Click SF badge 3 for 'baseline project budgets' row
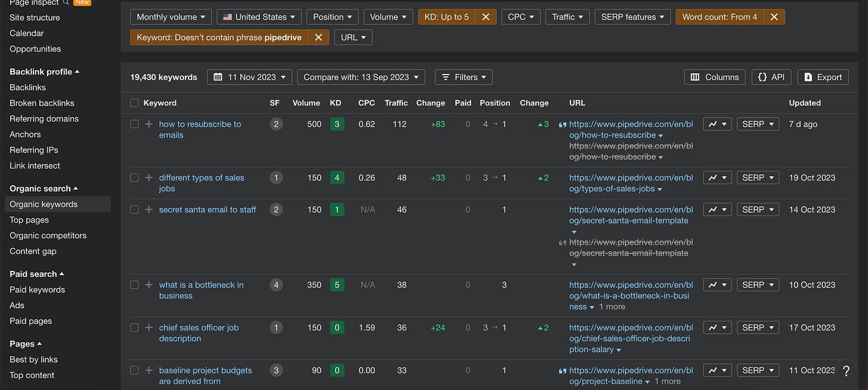868x390 pixels. point(276,371)
